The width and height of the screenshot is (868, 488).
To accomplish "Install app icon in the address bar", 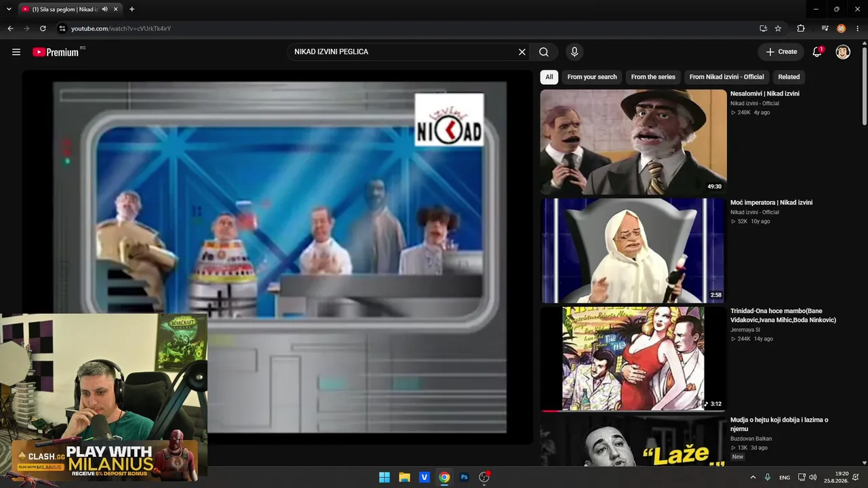I will coord(763,28).
